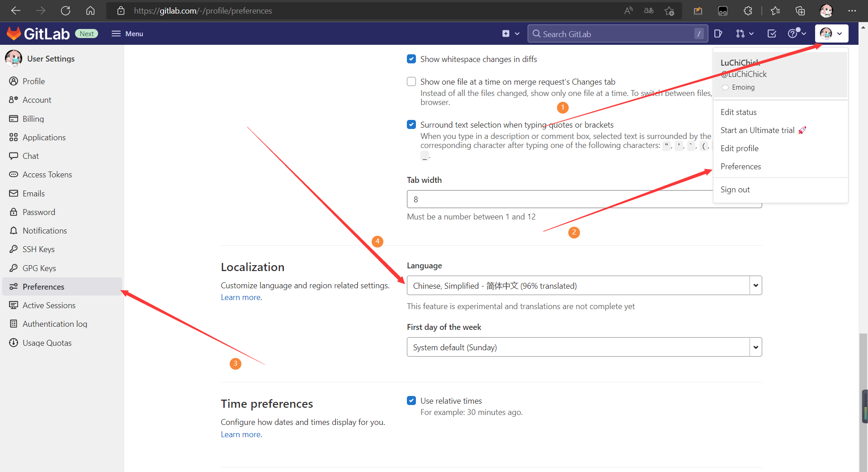Screen dimensions: 868x472
Task: Click the browser home icon
Action: click(90, 10)
